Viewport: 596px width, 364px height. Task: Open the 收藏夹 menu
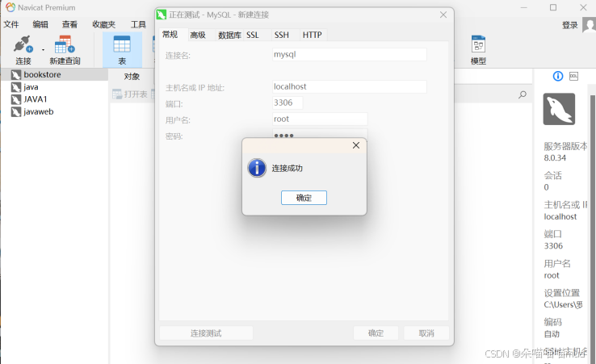pyautogui.click(x=103, y=25)
